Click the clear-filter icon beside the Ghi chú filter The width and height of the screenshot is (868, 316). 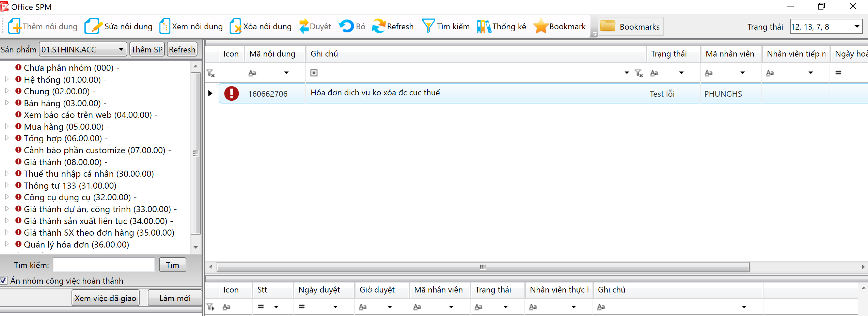639,73
